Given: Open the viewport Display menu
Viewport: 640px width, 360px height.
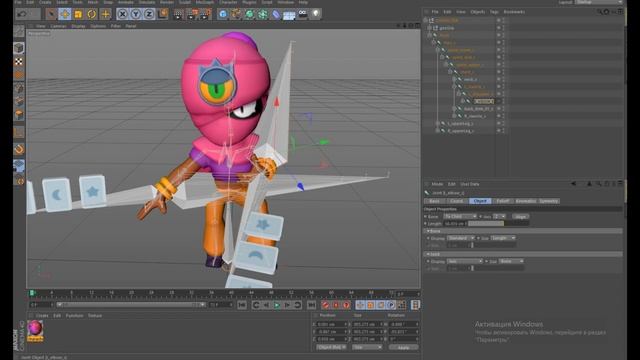Looking at the screenshot, I should pyautogui.click(x=78, y=26).
